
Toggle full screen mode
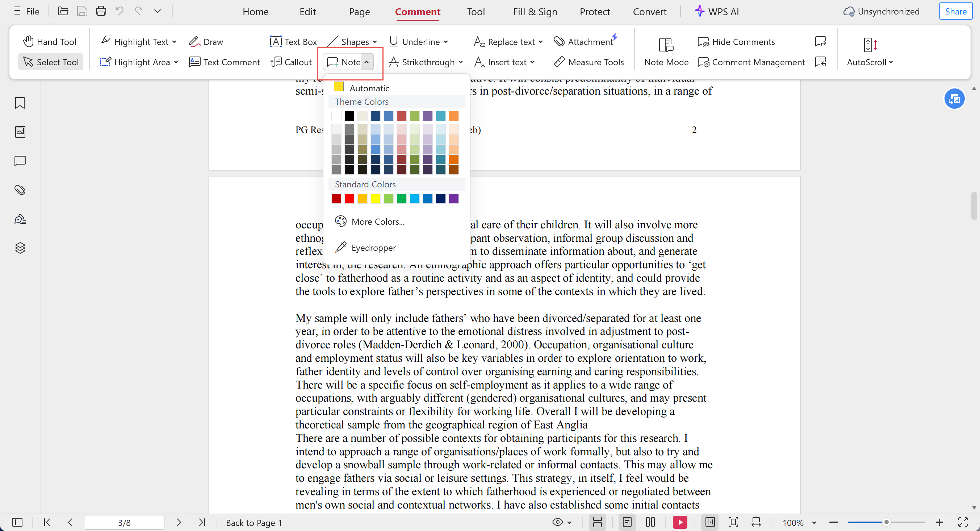[x=963, y=522]
